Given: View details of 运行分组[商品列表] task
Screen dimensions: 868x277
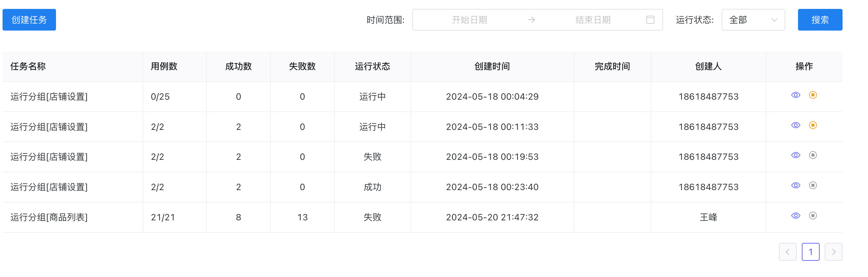Looking at the screenshot, I should [x=795, y=216].
